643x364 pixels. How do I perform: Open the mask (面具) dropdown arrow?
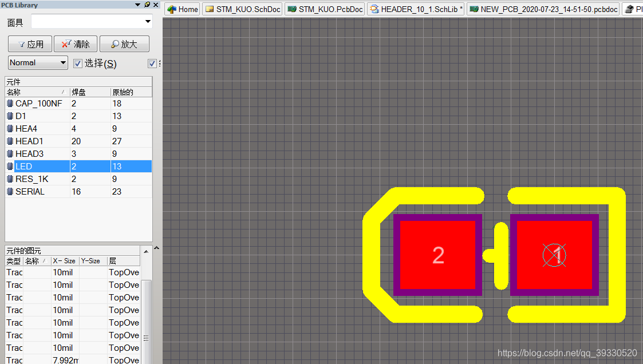point(148,21)
